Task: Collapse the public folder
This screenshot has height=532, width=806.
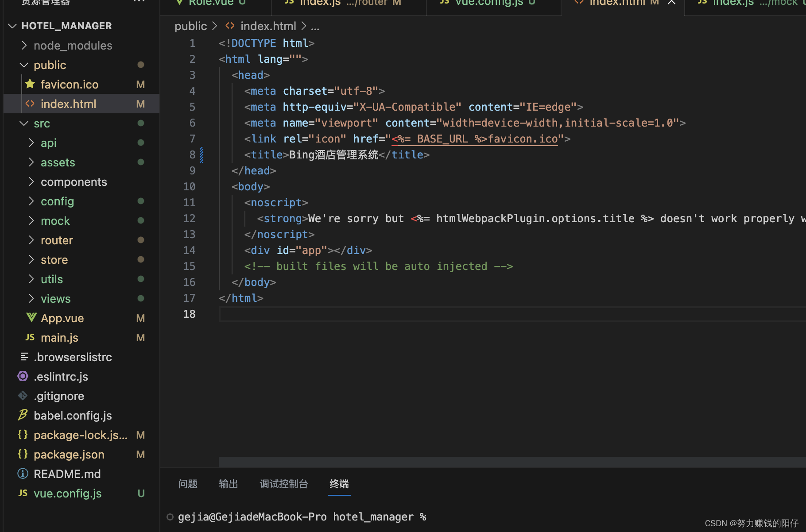Action: [x=24, y=65]
